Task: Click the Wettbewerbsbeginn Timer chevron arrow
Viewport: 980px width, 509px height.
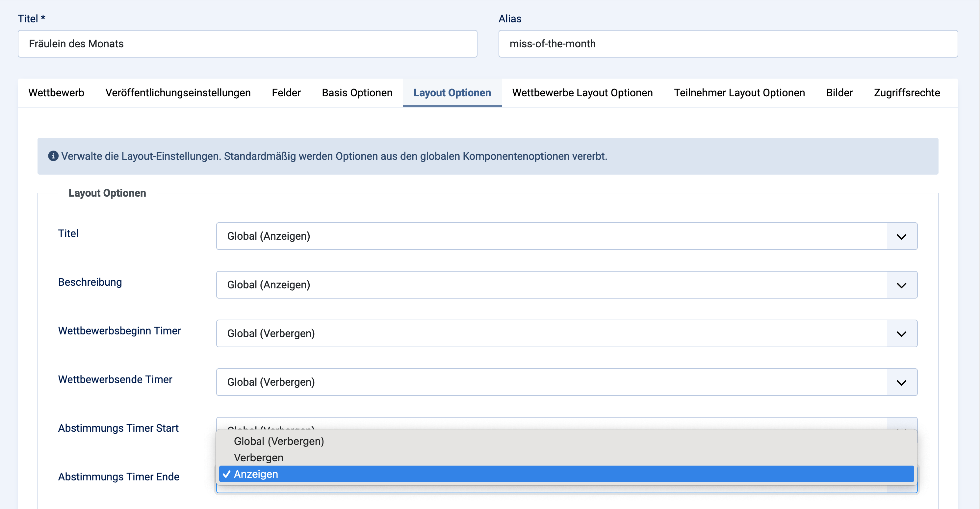Action: pos(901,334)
